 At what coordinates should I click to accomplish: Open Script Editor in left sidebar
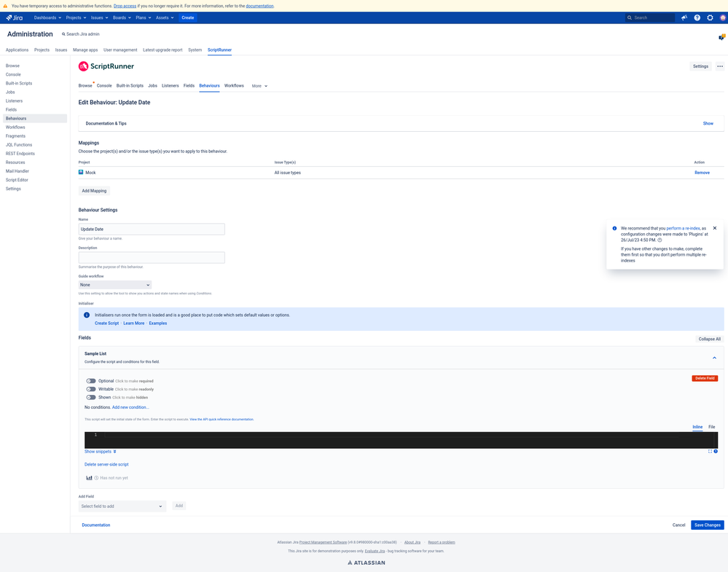[x=17, y=180]
